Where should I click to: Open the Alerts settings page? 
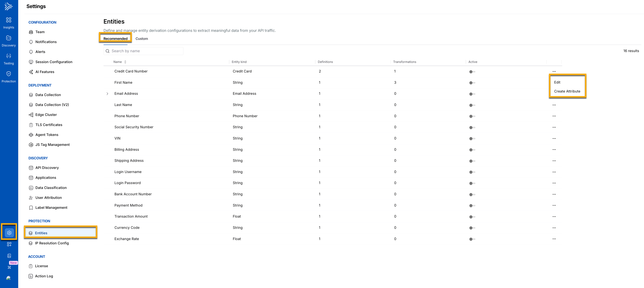click(40, 52)
